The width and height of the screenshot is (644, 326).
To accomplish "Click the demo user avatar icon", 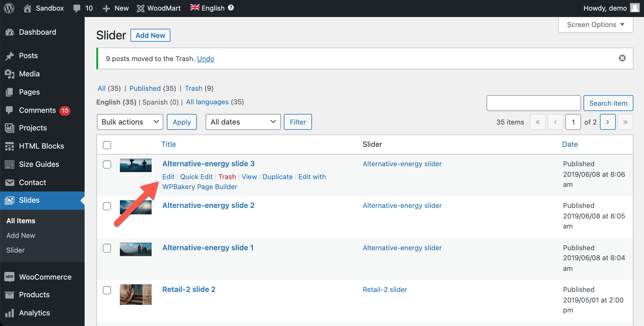I will pyautogui.click(x=635, y=8).
